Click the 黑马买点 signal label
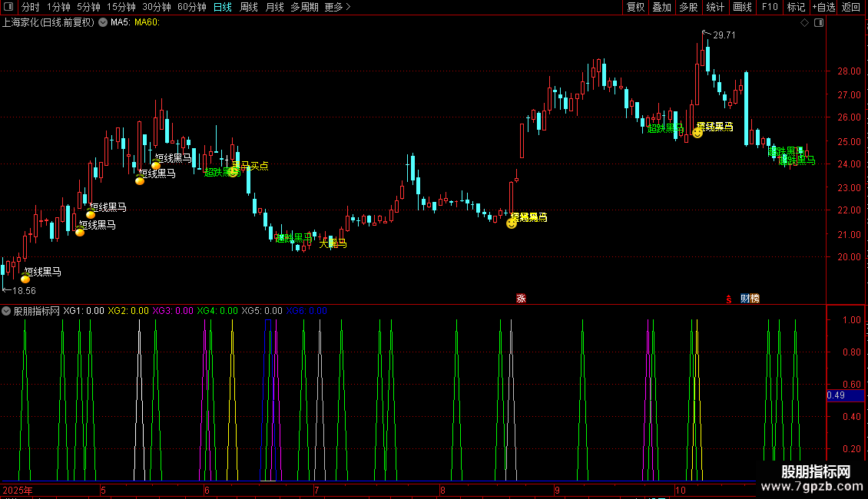The height and width of the screenshot is (499, 868). (x=250, y=166)
